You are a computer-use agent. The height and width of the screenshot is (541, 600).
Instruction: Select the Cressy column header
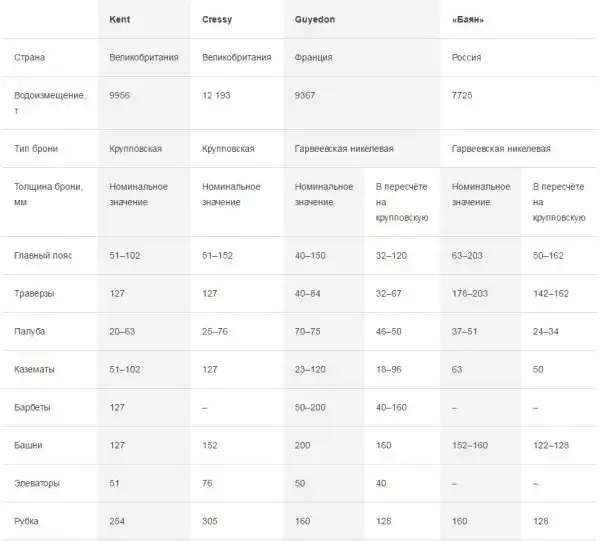click(217, 19)
